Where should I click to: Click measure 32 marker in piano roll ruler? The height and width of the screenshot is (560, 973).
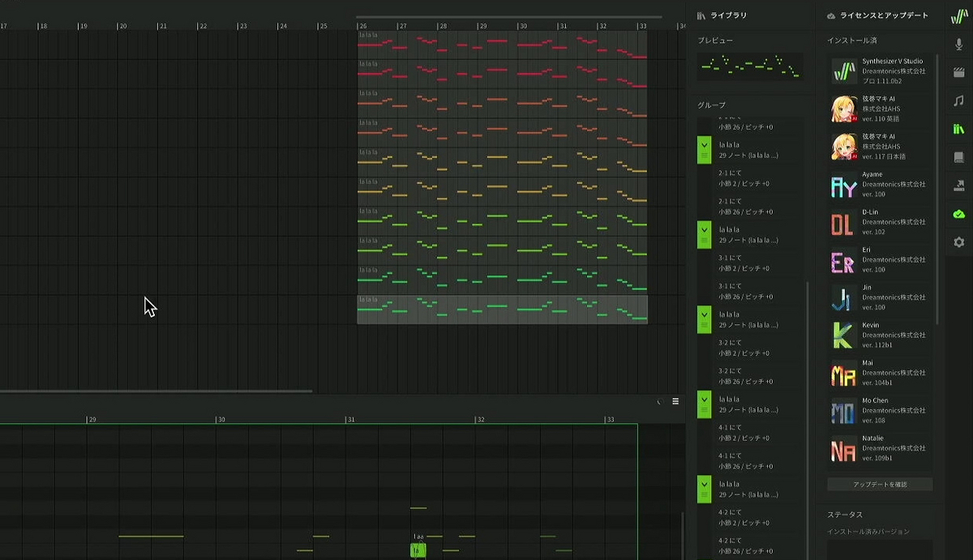(480, 419)
